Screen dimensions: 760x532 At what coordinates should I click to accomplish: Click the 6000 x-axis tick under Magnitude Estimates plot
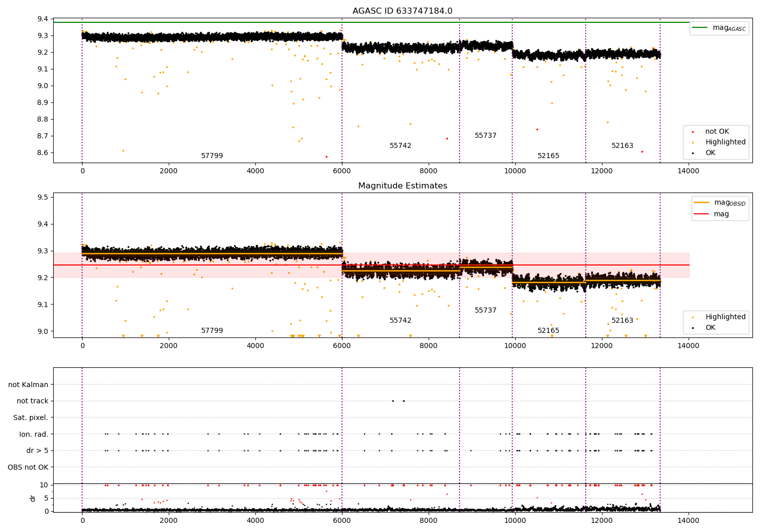(342, 346)
